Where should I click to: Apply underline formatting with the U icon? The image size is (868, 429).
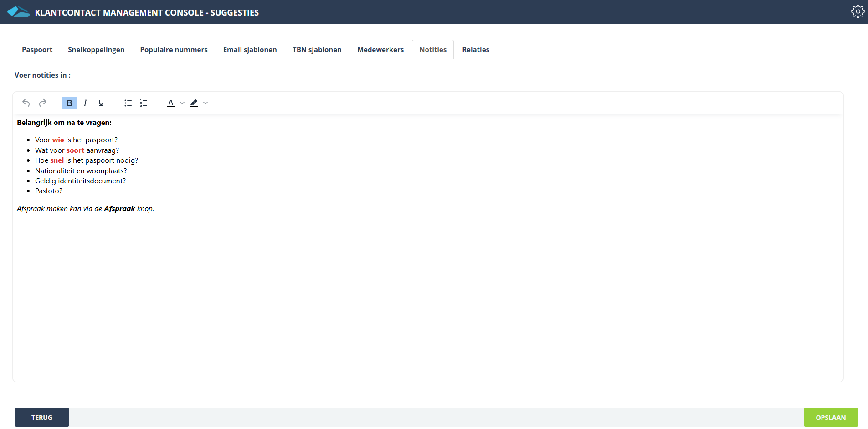tap(101, 103)
